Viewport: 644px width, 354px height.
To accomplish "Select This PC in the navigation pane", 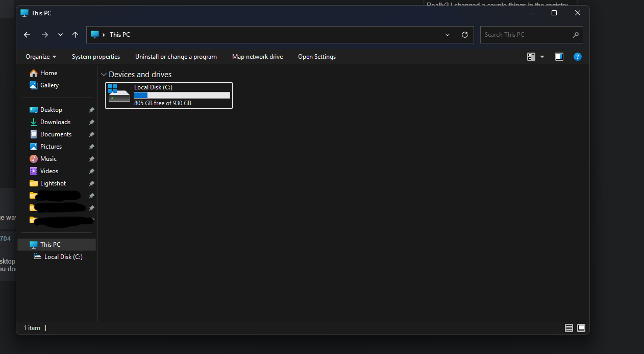I will pos(57,245).
